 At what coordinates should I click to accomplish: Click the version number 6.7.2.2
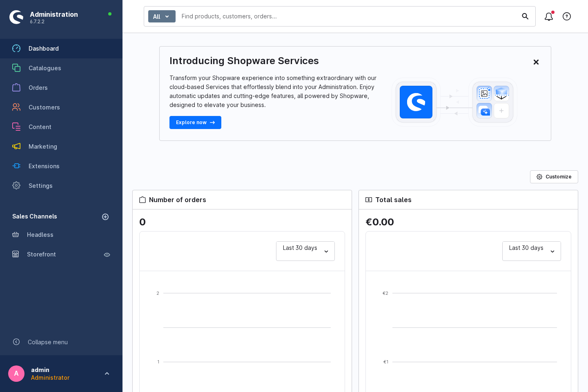click(37, 22)
